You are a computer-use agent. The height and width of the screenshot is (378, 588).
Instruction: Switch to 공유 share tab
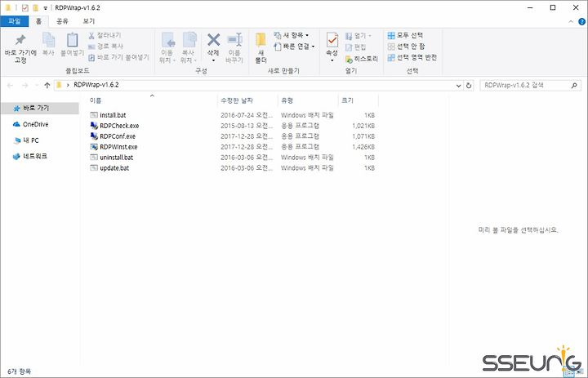tap(62, 21)
